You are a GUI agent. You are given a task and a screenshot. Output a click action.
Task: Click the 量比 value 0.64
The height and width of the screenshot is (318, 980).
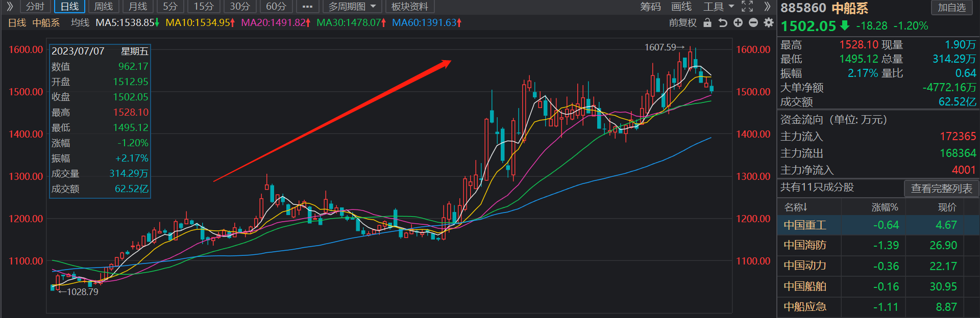966,73
